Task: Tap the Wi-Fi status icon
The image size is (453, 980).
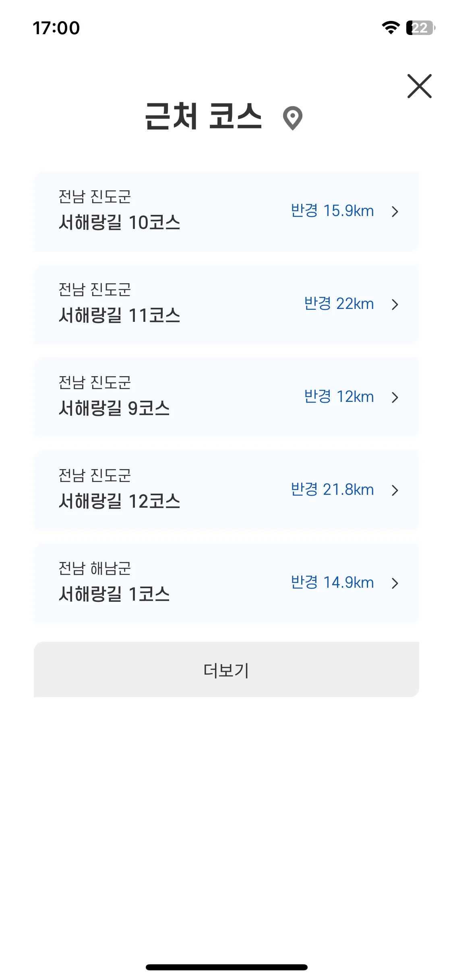Action: [x=391, y=28]
